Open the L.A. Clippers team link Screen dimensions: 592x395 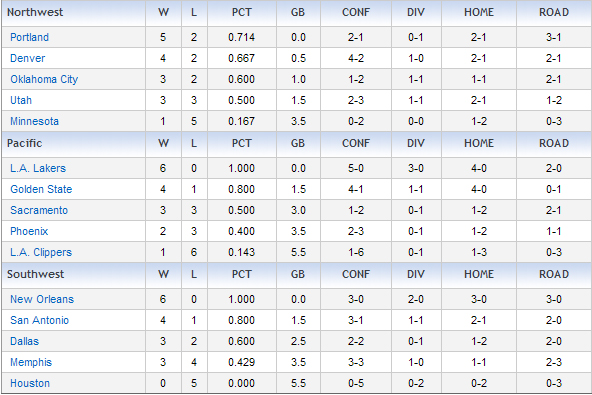click(x=41, y=252)
